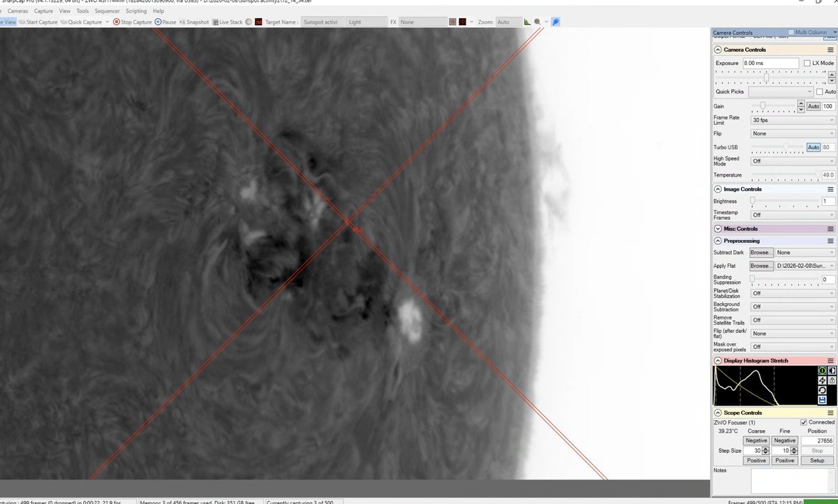Click Browse for Apply Flat
The image size is (838, 504).
coord(761,266)
